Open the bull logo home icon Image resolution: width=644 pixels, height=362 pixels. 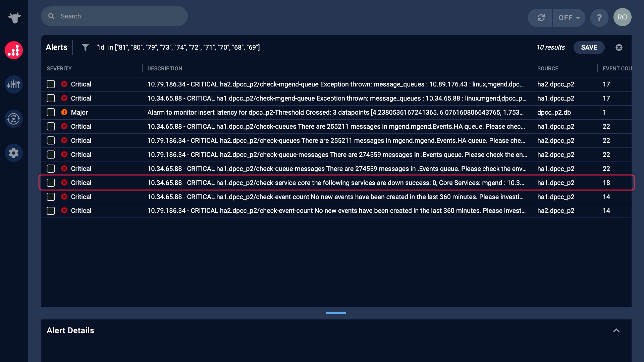click(14, 17)
